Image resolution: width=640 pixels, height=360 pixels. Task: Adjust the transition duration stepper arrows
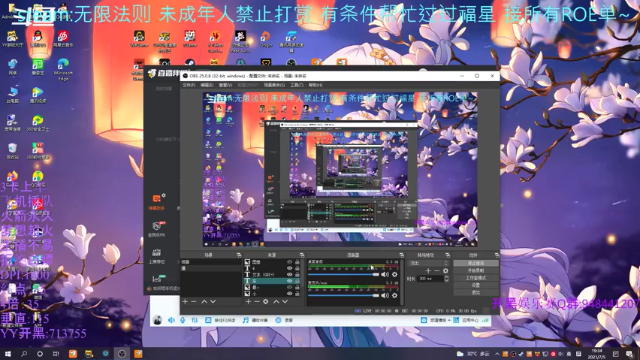coord(446,279)
